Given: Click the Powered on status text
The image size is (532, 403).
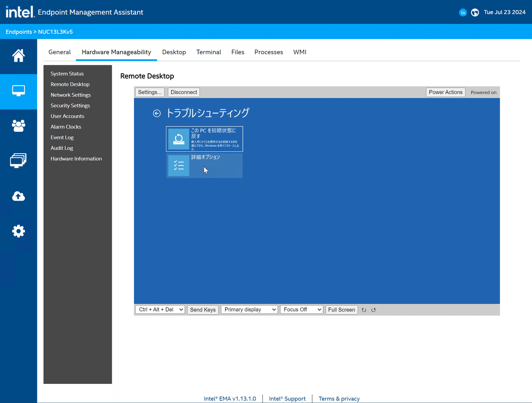Looking at the screenshot, I should pos(484,92).
